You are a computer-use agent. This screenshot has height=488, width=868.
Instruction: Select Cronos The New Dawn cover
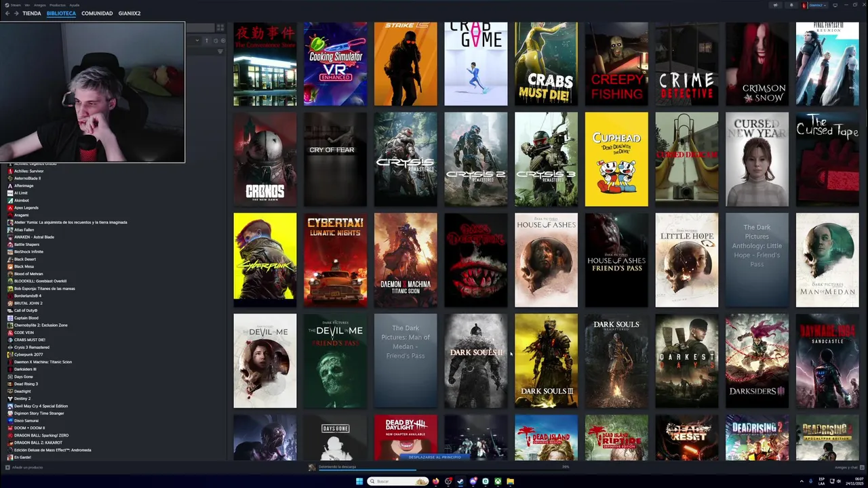tap(265, 159)
